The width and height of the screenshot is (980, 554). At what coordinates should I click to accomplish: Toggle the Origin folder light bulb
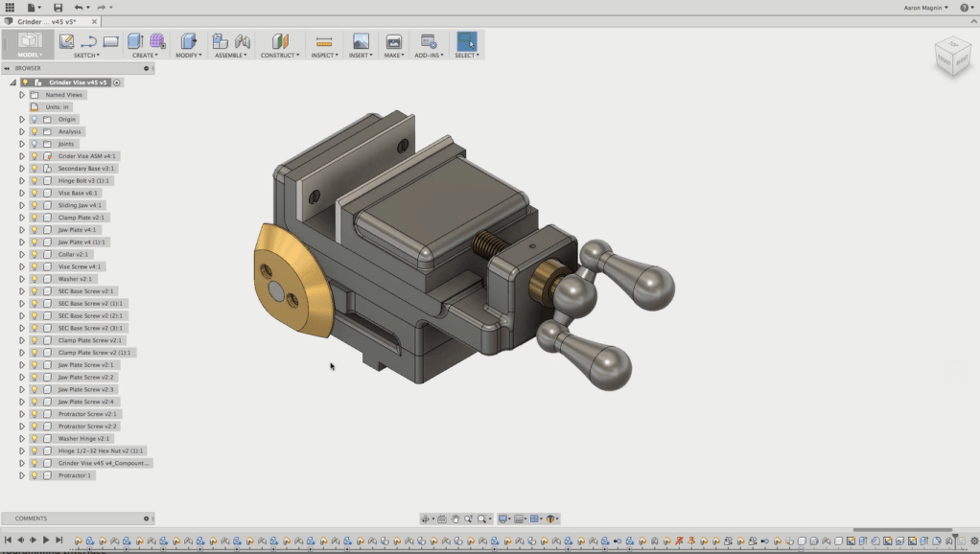pyautogui.click(x=35, y=120)
